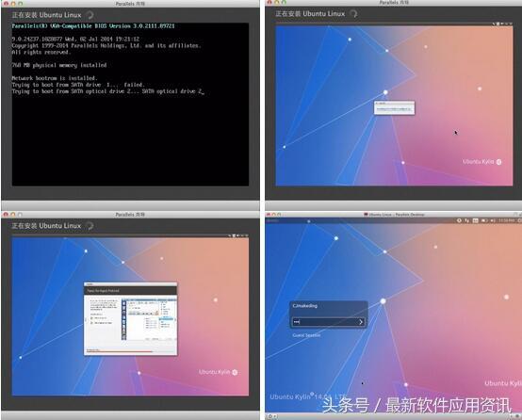Open the volume indicator in the Ubuntu panel
The width and height of the screenshot is (522, 420).
coord(493,220)
